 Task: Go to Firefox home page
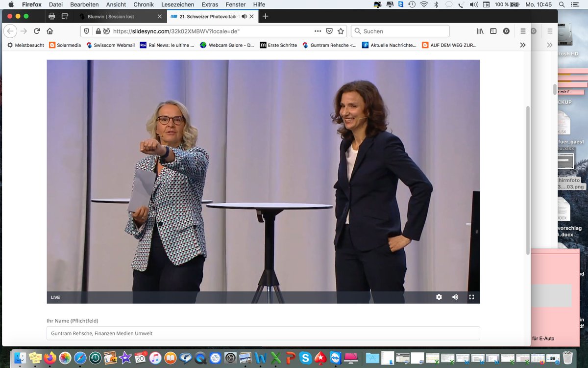[x=49, y=31]
